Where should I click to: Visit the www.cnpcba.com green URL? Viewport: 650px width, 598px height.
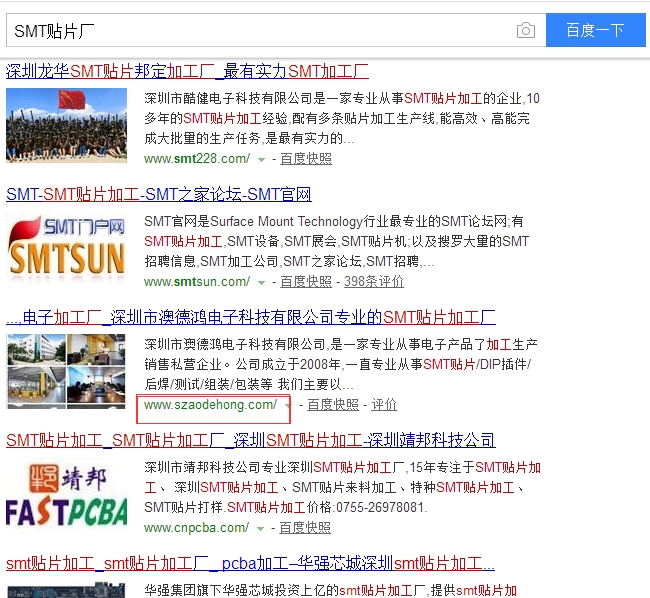(196, 528)
